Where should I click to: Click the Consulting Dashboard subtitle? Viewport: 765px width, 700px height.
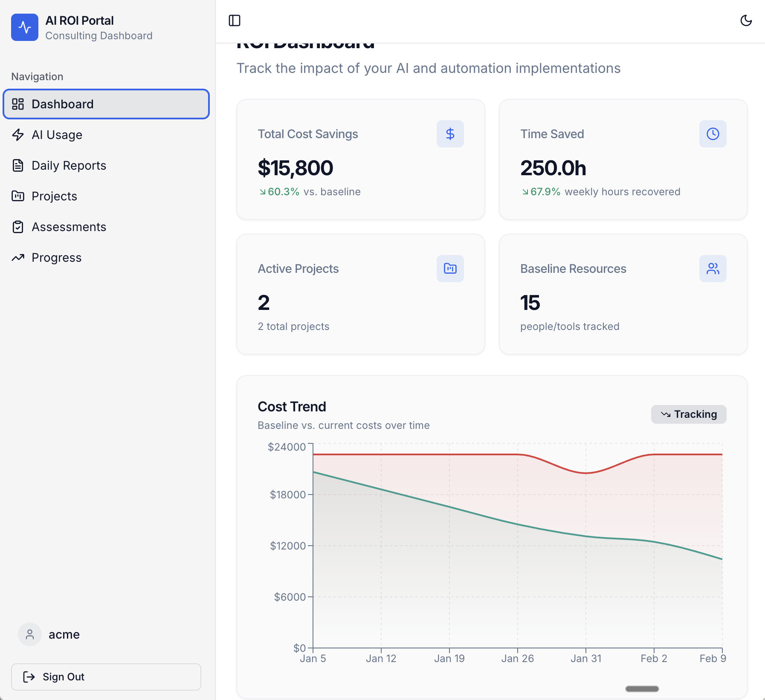(x=99, y=36)
